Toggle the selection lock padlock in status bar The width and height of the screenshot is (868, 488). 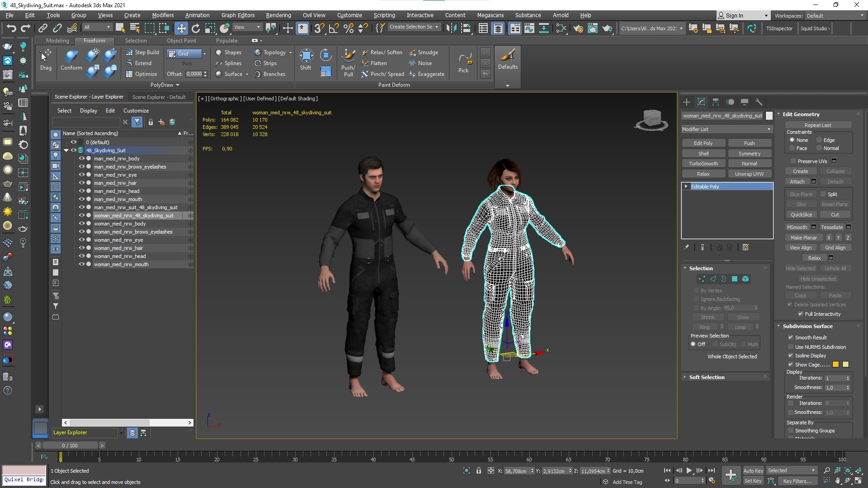(479, 471)
